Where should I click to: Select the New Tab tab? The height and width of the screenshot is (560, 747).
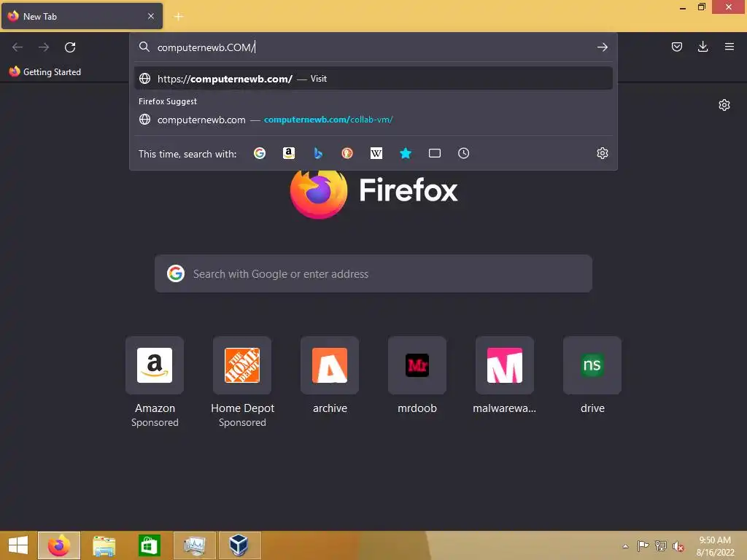[82, 16]
